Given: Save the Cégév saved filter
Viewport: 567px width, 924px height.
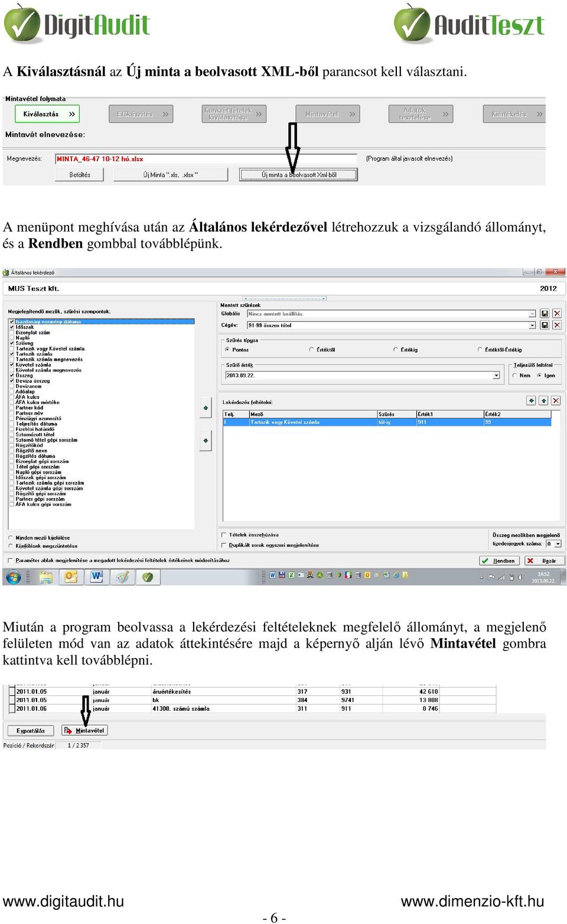Looking at the screenshot, I should (545, 325).
